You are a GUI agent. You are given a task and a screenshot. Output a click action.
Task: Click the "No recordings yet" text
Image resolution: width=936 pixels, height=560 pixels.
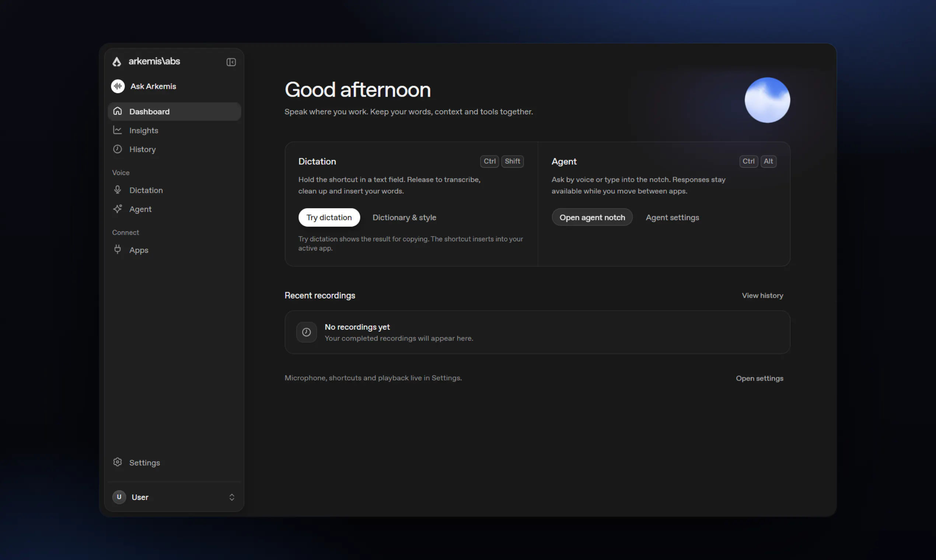click(357, 327)
